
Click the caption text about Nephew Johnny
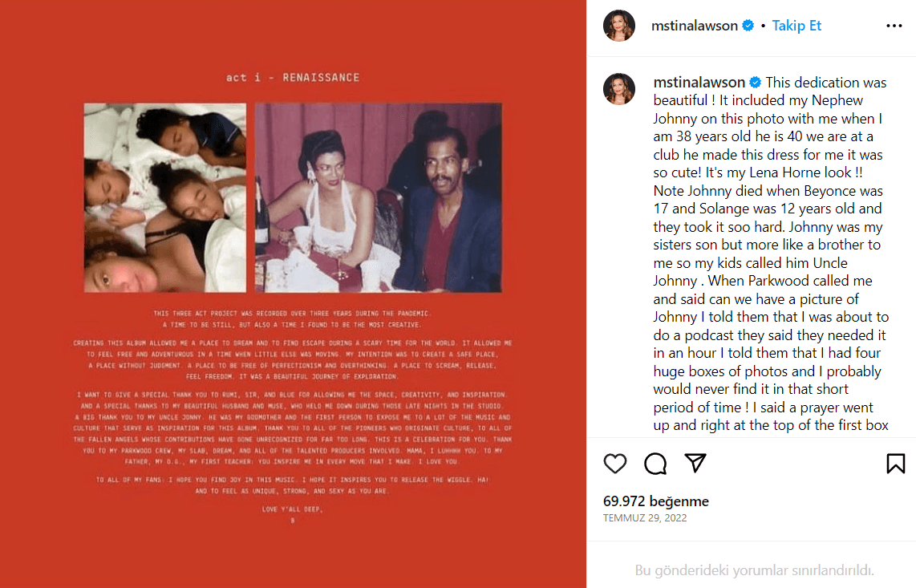click(771, 253)
